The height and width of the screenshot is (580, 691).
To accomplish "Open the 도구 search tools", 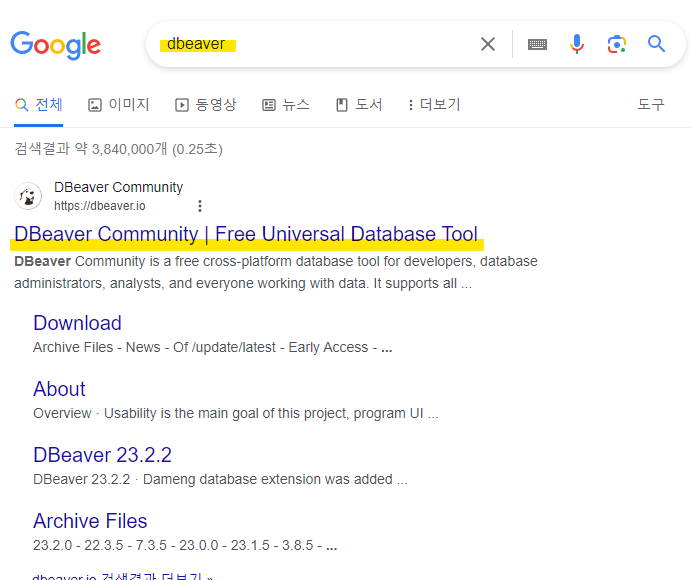I will (x=651, y=105).
